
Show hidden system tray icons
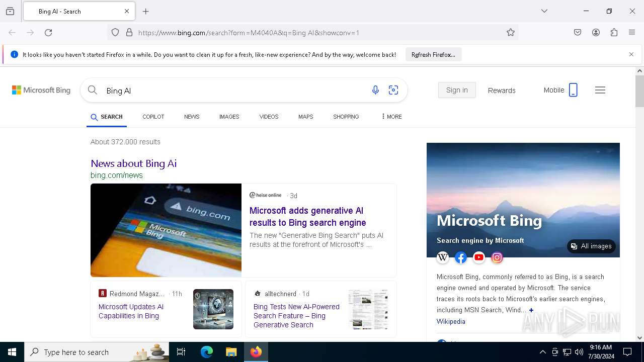(542, 352)
